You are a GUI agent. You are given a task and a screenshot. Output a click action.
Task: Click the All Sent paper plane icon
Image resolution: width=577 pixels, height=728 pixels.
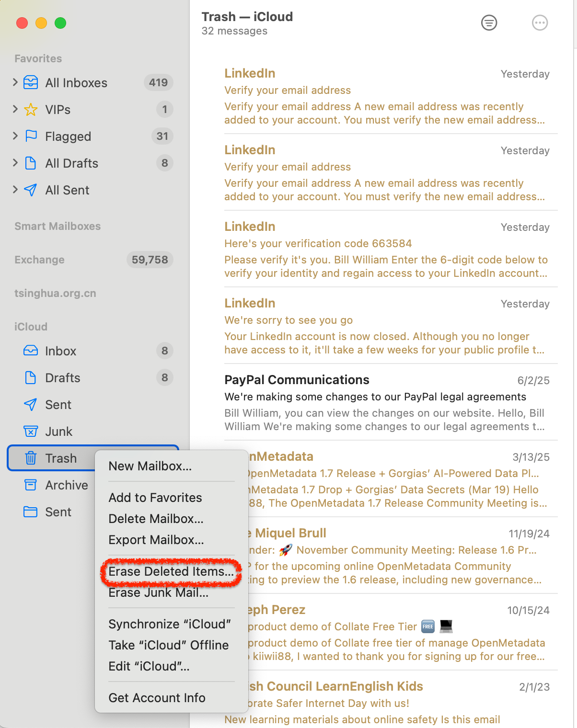pos(31,190)
